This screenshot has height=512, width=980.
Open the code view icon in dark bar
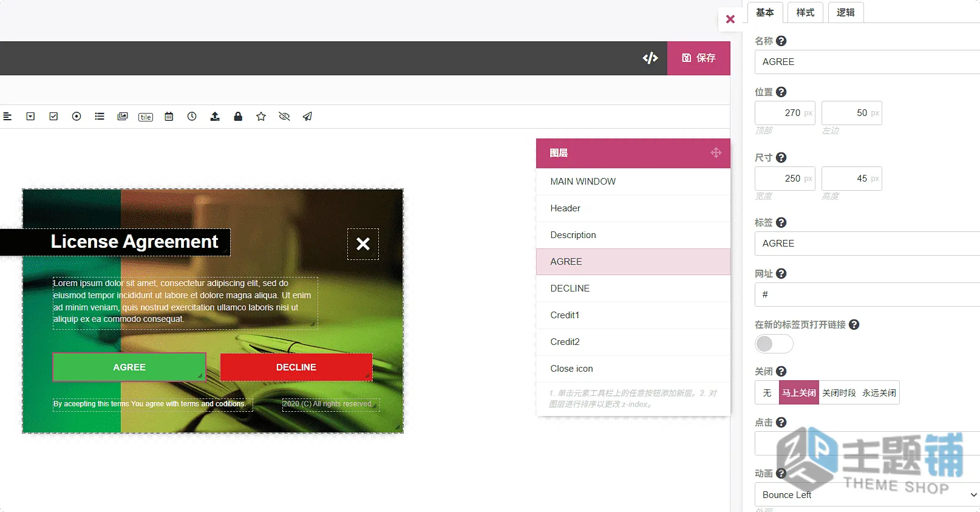650,58
